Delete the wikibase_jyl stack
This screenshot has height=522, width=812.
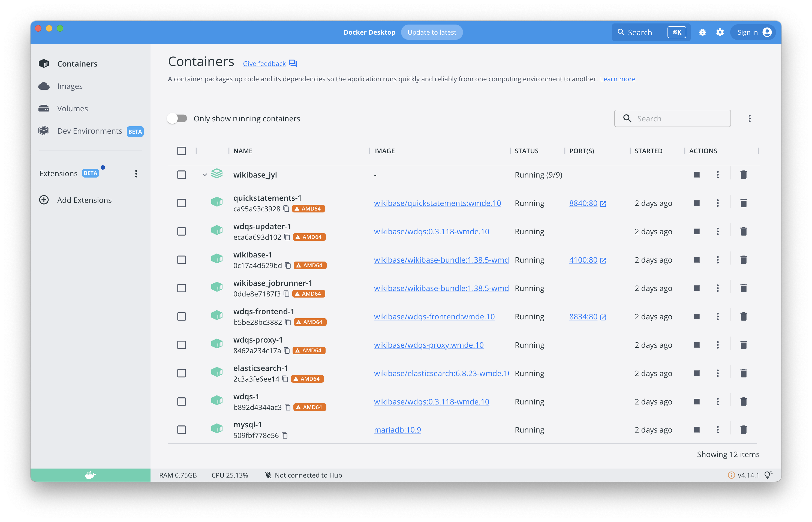744,175
